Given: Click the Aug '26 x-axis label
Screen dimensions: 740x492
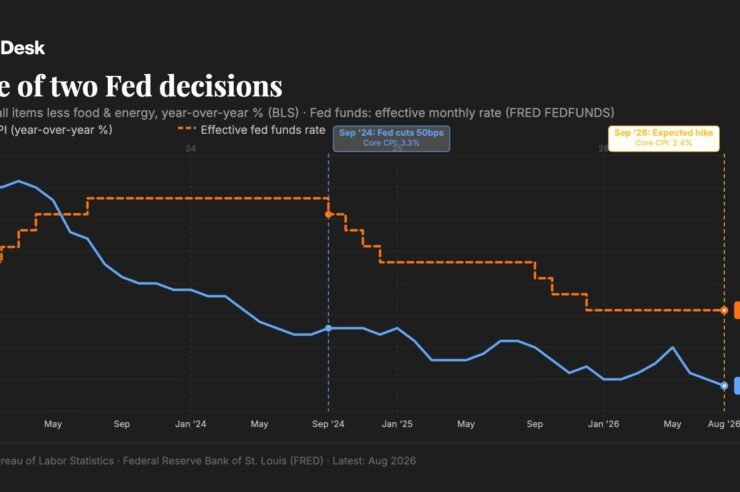Looking at the screenshot, I should pyautogui.click(x=723, y=424).
